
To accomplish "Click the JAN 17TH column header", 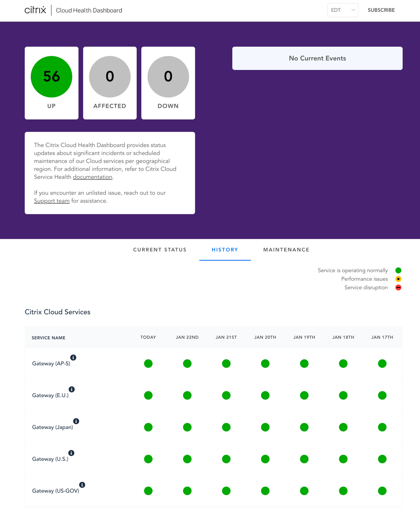I will pos(382,337).
